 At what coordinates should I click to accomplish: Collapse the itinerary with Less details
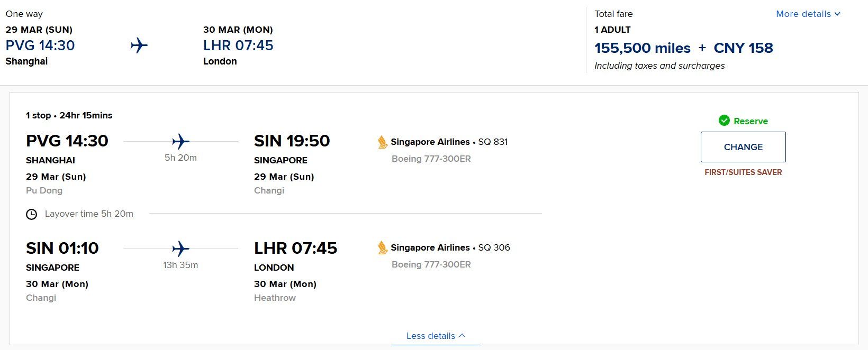coord(436,336)
